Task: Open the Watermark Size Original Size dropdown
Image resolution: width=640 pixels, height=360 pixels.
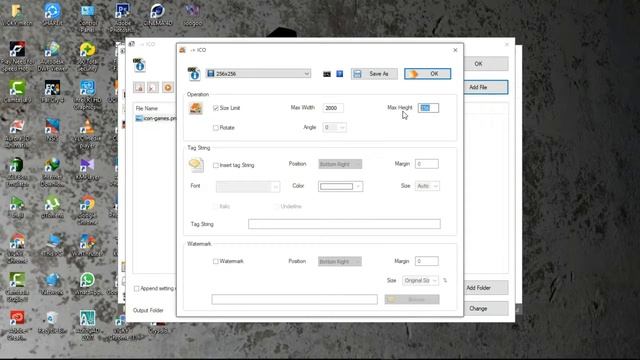Action: (420, 280)
